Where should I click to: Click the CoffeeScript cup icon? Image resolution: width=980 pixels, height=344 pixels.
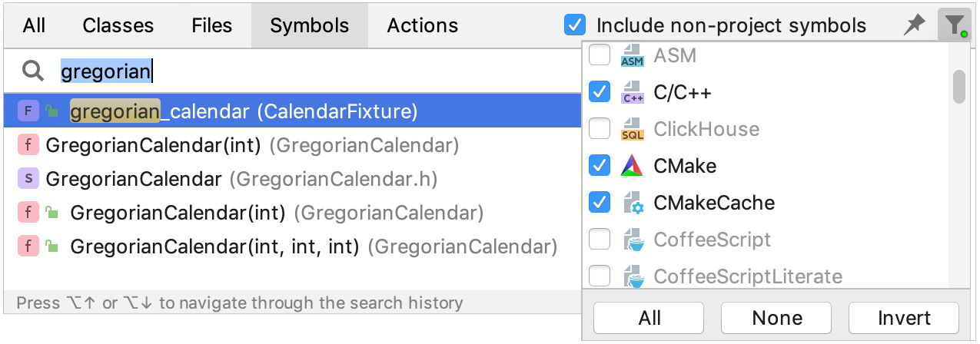coord(632,240)
